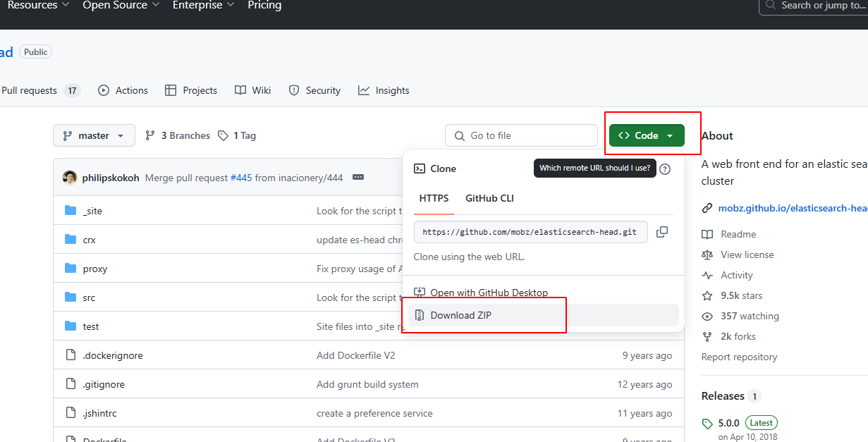Click the fork icon next to 2k forks
Viewport: 868px width, 442px height.
tap(707, 336)
